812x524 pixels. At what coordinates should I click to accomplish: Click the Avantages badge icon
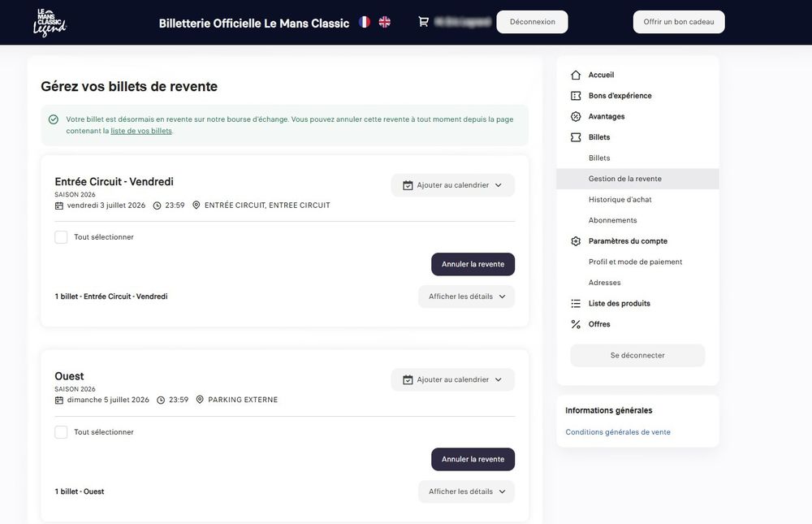pyautogui.click(x=576, y=117)
